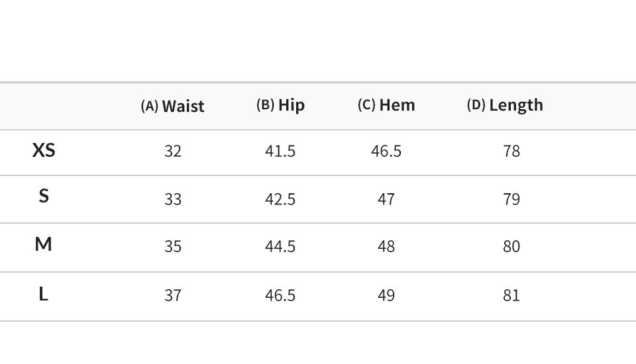Screen dimensions: 636x364
Task: Select the XS length value 78
Action: coord(511,151)
